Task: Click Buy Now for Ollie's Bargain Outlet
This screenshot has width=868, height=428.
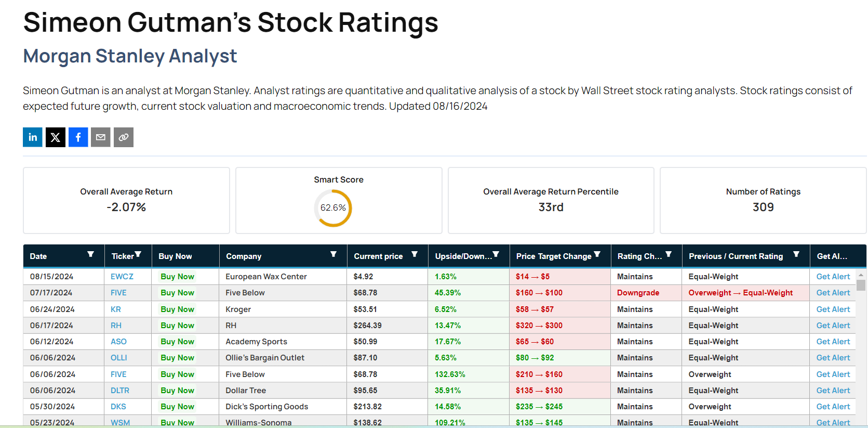Action: point(177,358)
